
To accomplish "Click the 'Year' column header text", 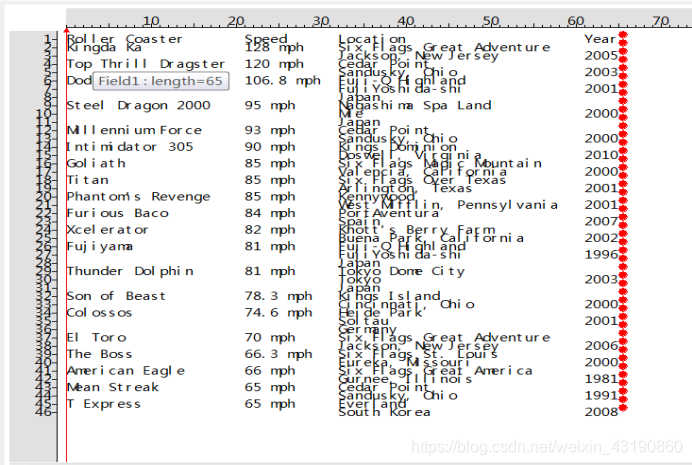I will tap(600, 39).
